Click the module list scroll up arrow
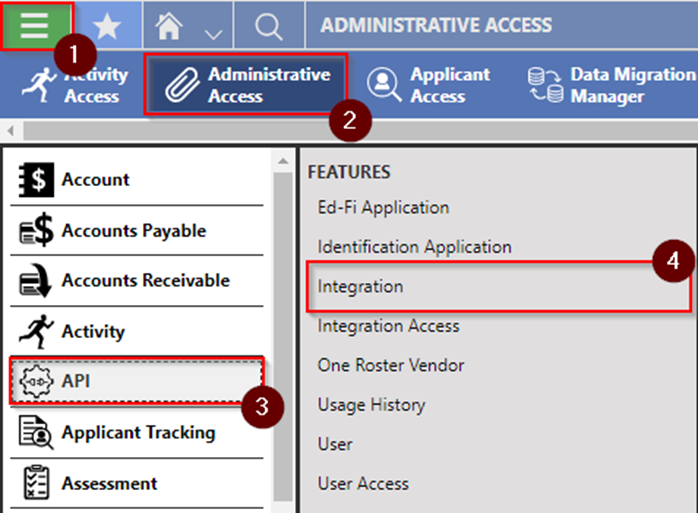The width and height of the screenshot is (698, 513). (283, 161)
